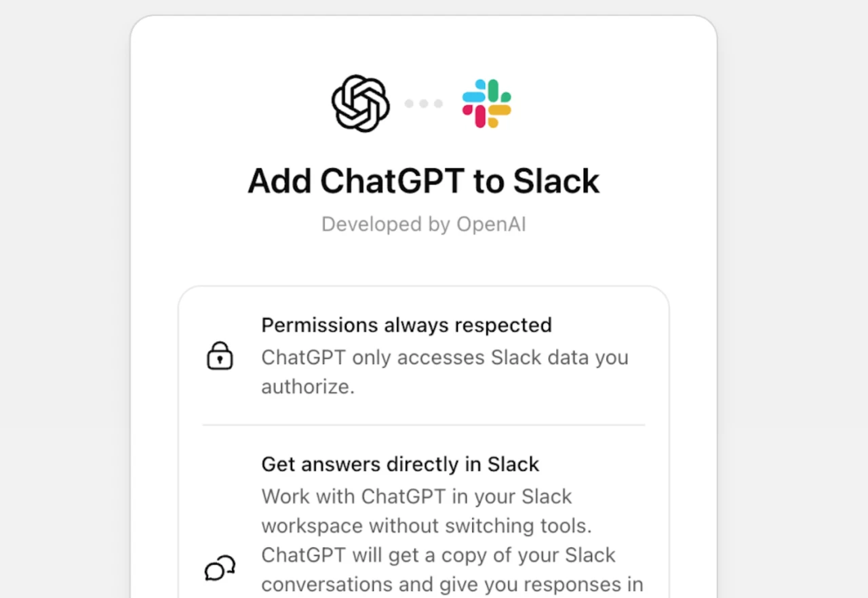
Task: Click the chat bubbles icon
Action: tap(218, 568)
